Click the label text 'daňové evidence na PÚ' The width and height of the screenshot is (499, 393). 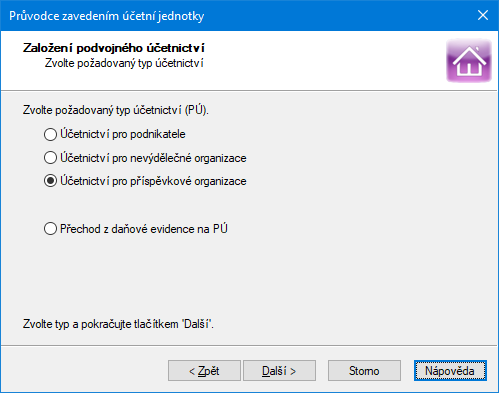pos(169,229)
